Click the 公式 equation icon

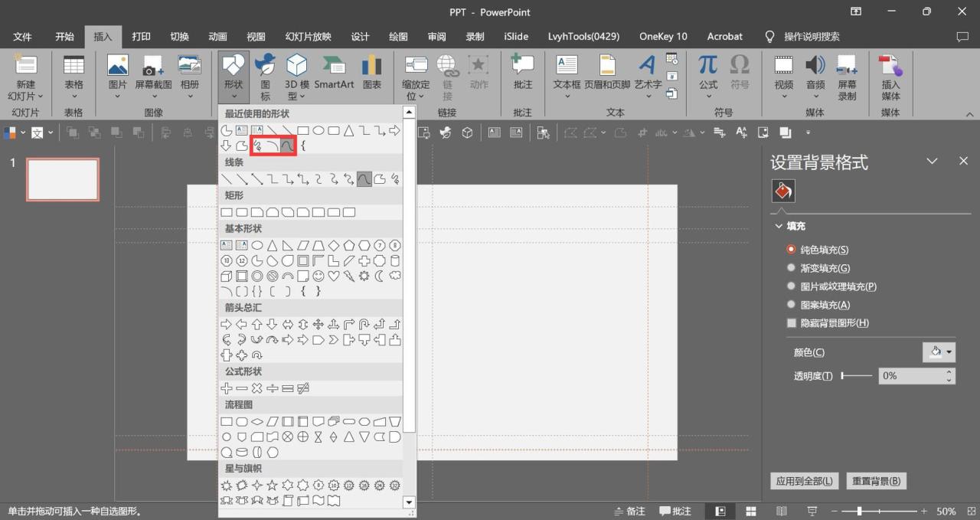[708, 66]
